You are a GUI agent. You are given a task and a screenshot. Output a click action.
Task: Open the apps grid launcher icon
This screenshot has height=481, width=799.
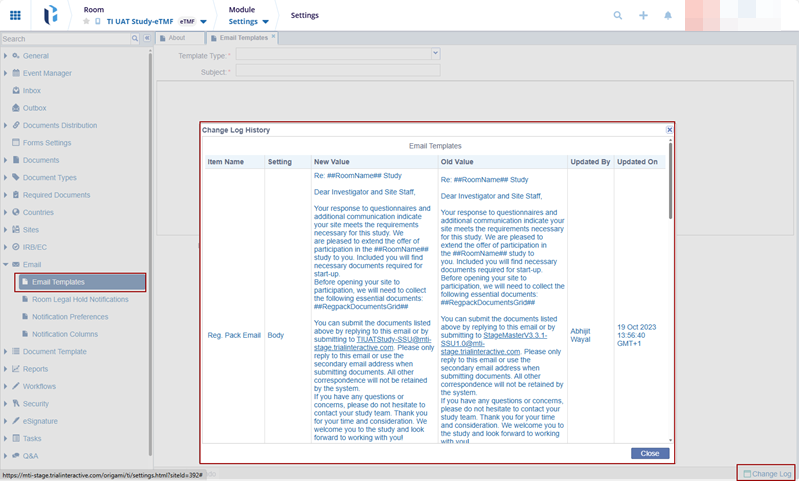pyautogui.click(x=14, y=16)
